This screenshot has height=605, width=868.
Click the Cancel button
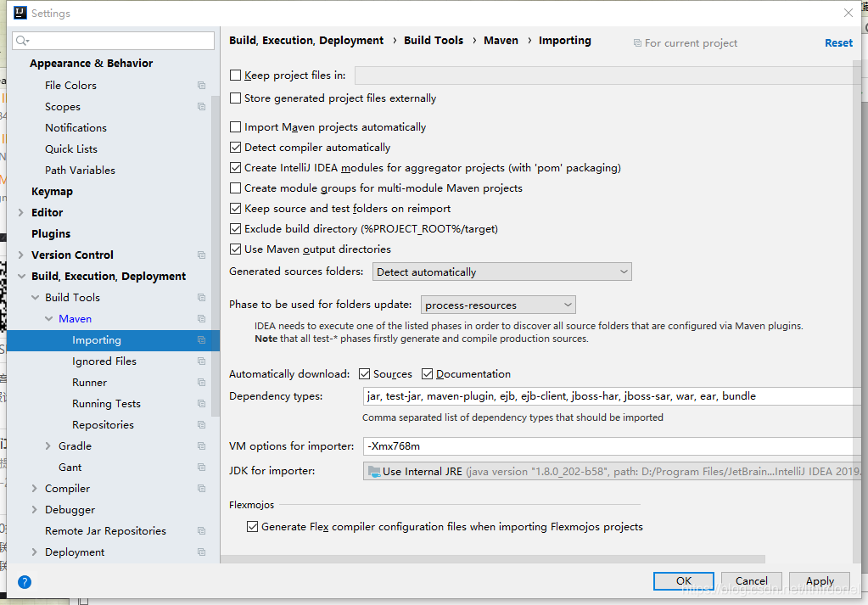point(751,581)
